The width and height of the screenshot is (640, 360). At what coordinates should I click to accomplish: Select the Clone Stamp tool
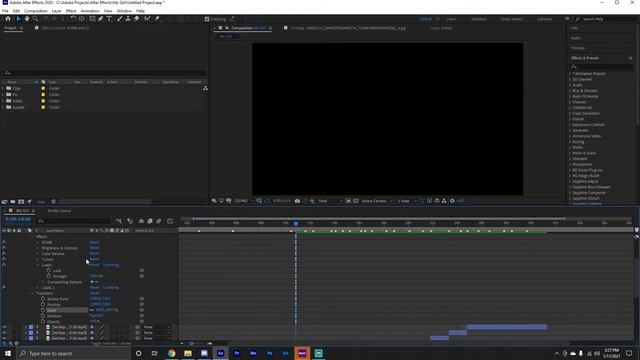point(128,19)
